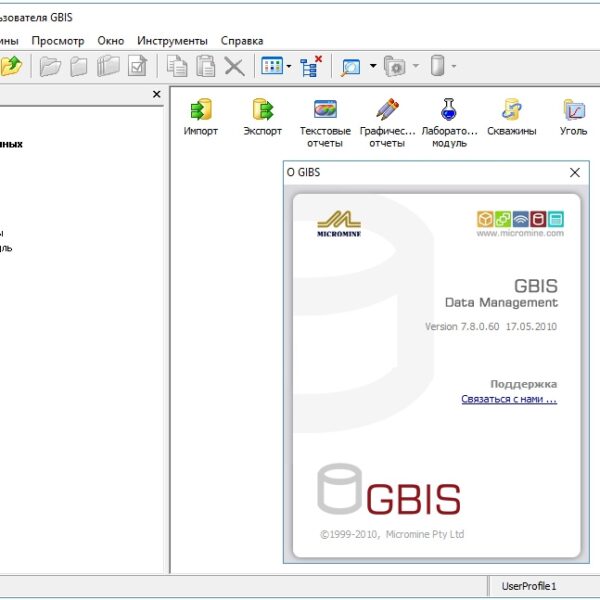Open the Экспорт (Export) module

pyautogui.click(x=262, y=117)
